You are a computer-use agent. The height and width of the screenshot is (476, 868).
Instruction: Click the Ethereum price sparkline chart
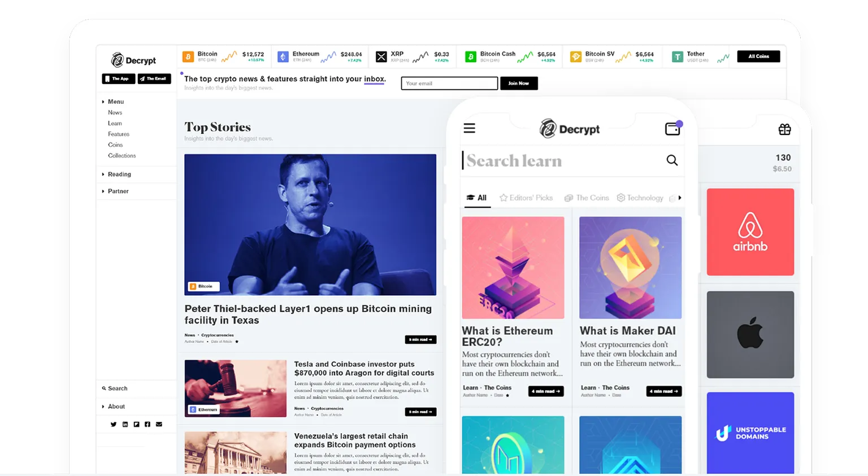328,56
